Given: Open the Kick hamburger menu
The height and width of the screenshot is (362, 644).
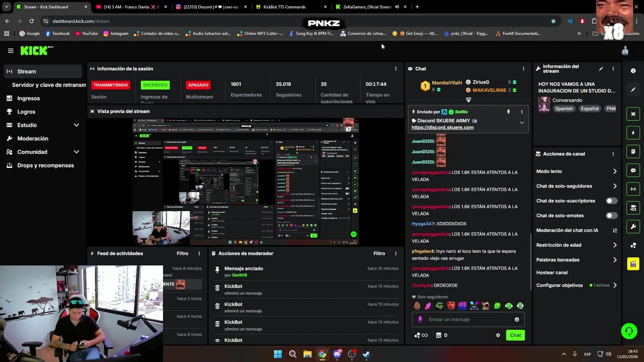Looking at the screenshot, I should pos(11,51).
